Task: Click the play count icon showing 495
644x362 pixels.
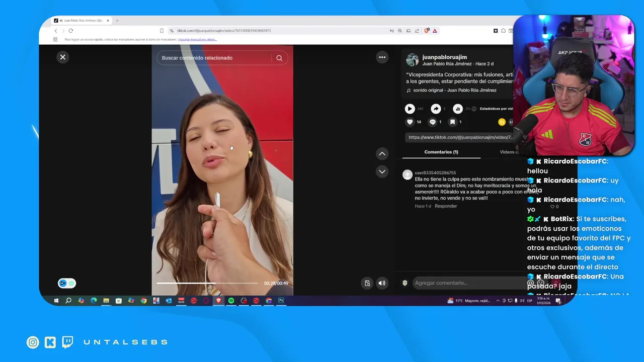Action: click(x=410, y=109)
